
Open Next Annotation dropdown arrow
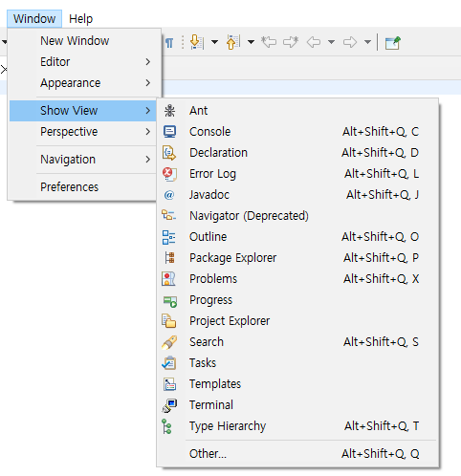(214, 42)
